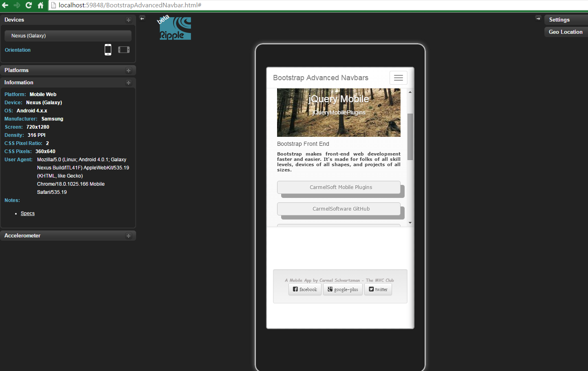Switch device to landscape orientation

pyautogui.click(x=123, y=49)
